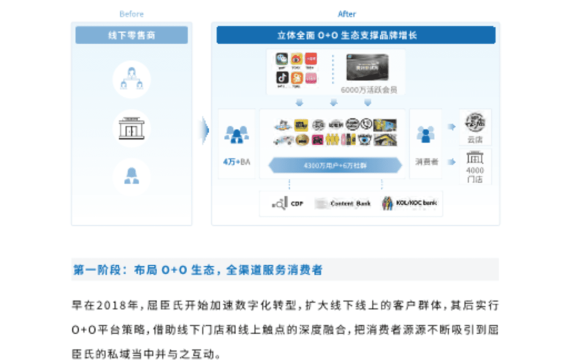Click the "Before" label
This screenshot has width=570, height=360.
(132, 14)
